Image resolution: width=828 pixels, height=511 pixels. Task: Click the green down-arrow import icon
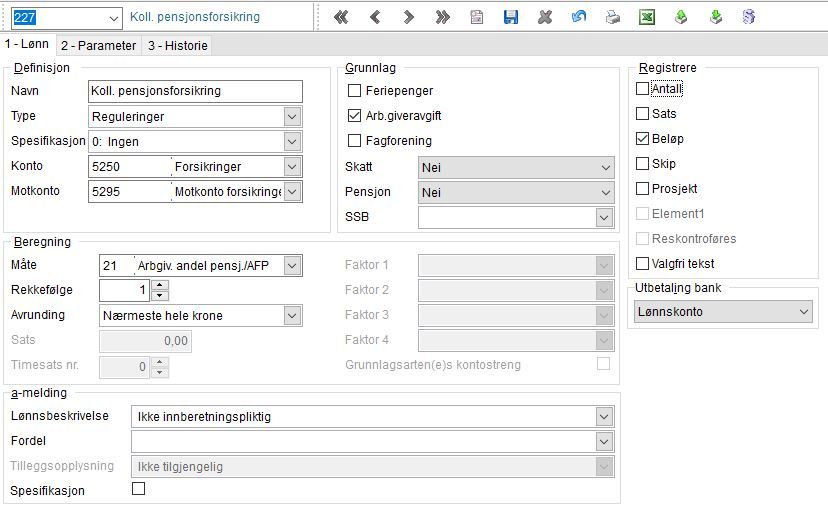pos(716,17)
